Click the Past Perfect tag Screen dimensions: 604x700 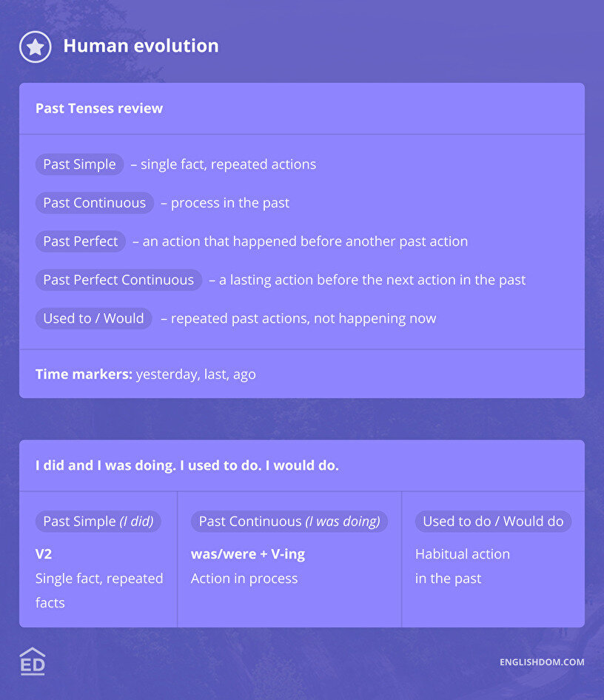(x=81, y=241)
